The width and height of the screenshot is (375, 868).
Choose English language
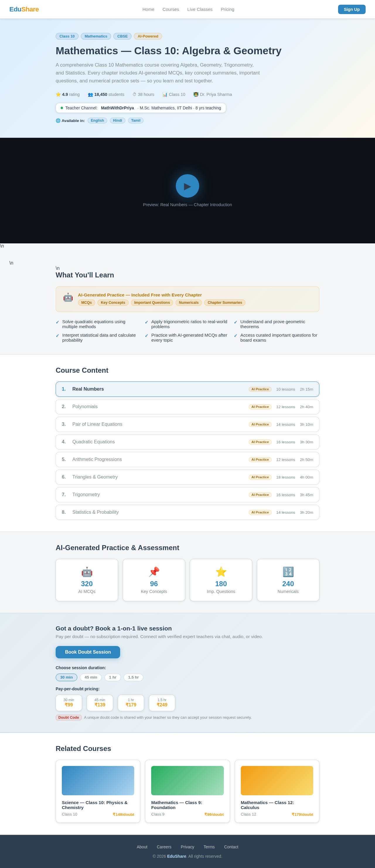(97, 121)
